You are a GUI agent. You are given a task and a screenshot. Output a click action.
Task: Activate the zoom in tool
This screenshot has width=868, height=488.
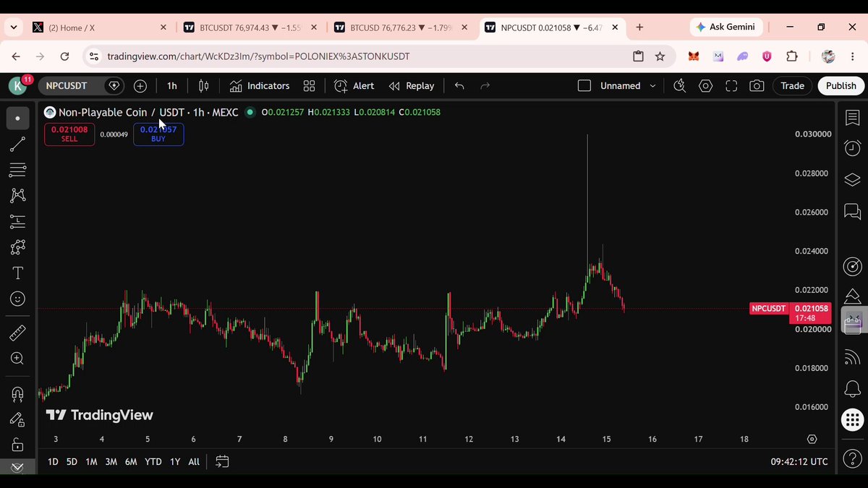pos(18,359)
